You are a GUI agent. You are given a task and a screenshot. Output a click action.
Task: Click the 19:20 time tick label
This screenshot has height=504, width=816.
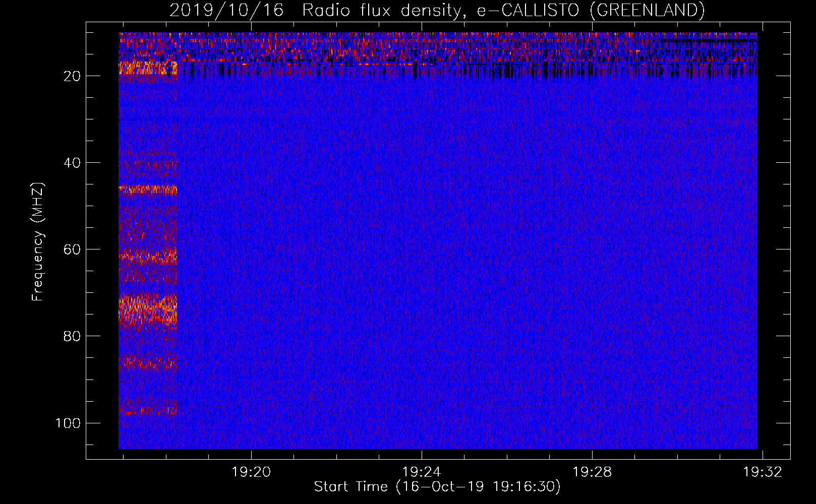click(251, 472)
